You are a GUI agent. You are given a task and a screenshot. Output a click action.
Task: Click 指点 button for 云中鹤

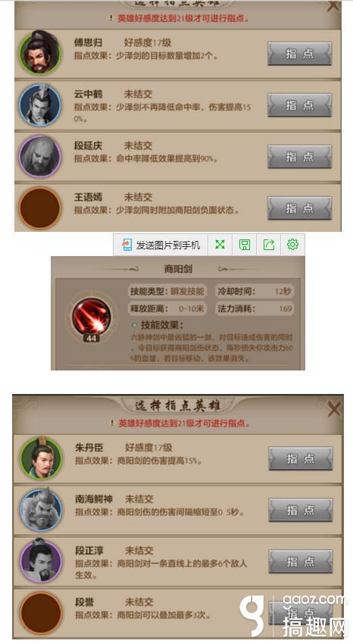300,105
